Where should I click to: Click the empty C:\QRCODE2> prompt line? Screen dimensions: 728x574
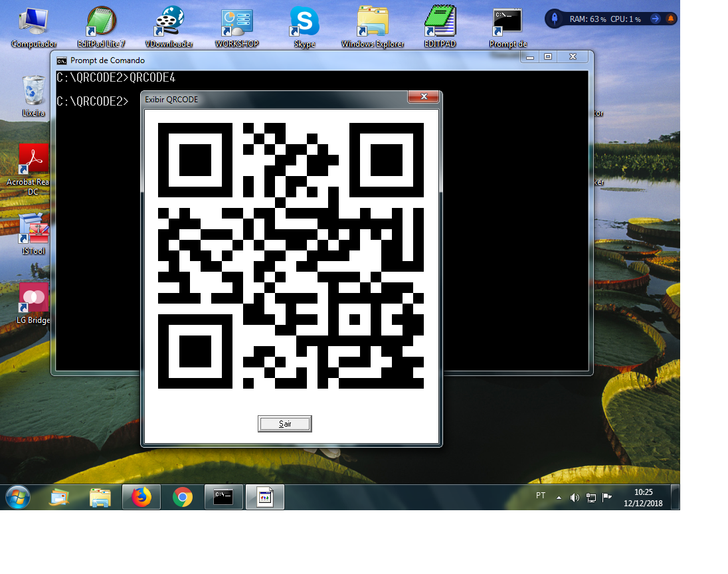click(92, 101)
